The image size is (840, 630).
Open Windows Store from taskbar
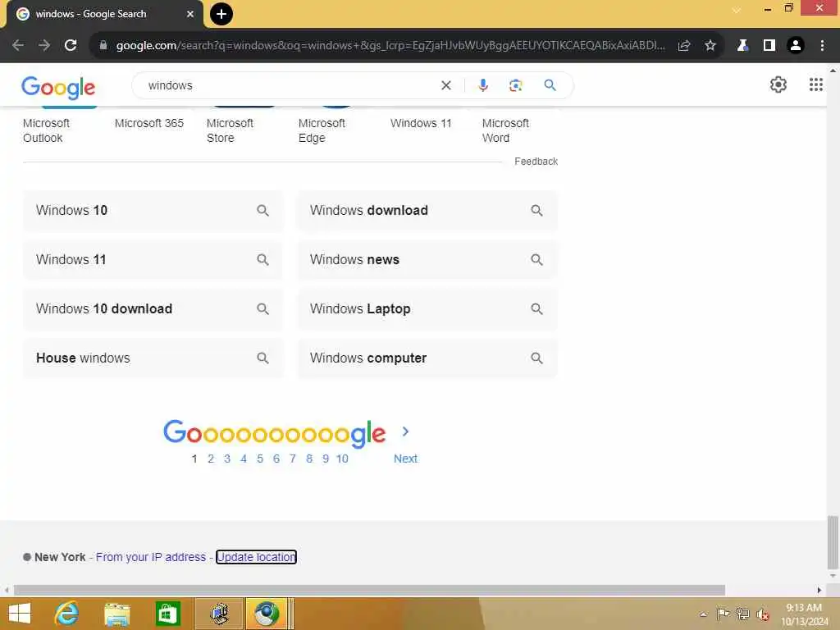click(x=167, y=614)
